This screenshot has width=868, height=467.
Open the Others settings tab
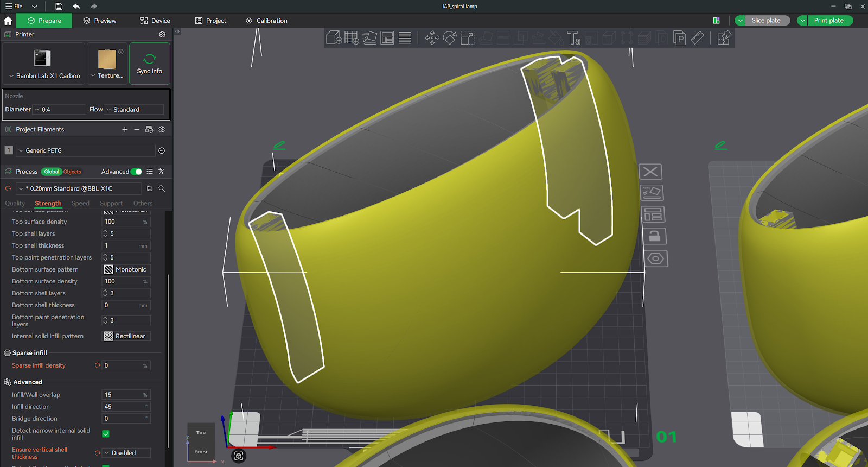pos(143,204)
